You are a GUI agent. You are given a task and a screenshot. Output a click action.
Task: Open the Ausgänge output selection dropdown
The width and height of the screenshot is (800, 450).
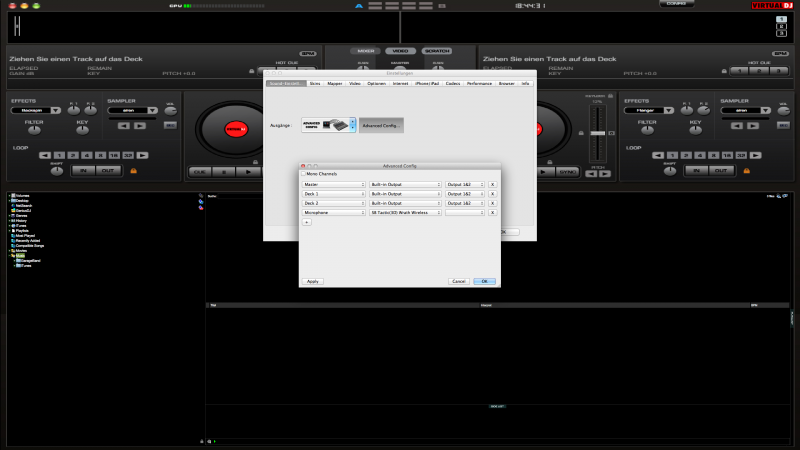tap(329, 125)
